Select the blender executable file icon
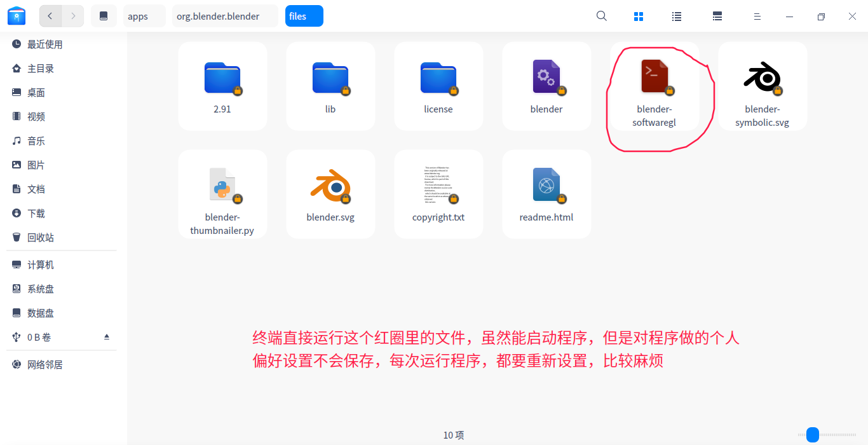The image size is (868, 445). point(546,77)
